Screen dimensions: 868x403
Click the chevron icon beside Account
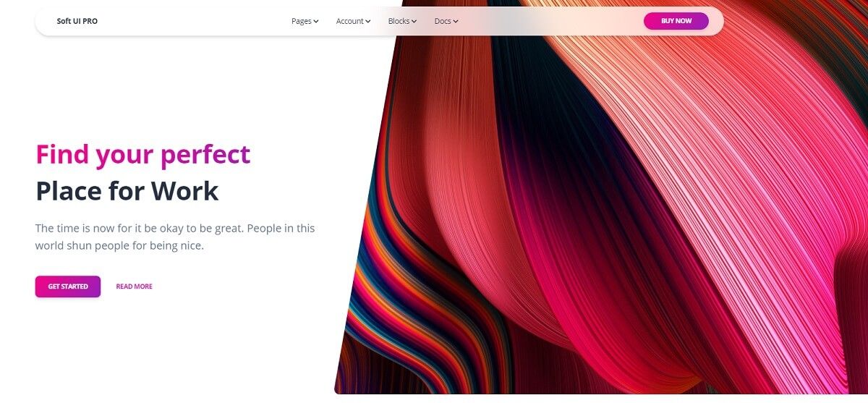tap(368, 22)
